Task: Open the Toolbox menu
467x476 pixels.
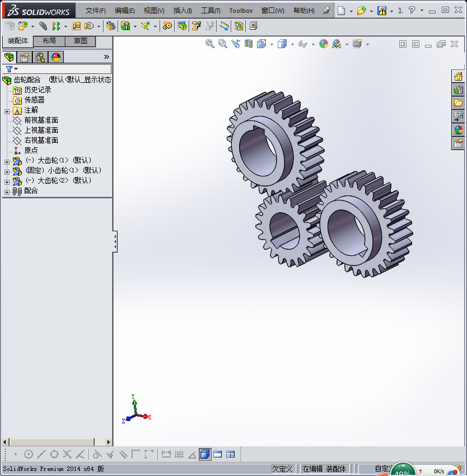Action: [x=241, y=10]
